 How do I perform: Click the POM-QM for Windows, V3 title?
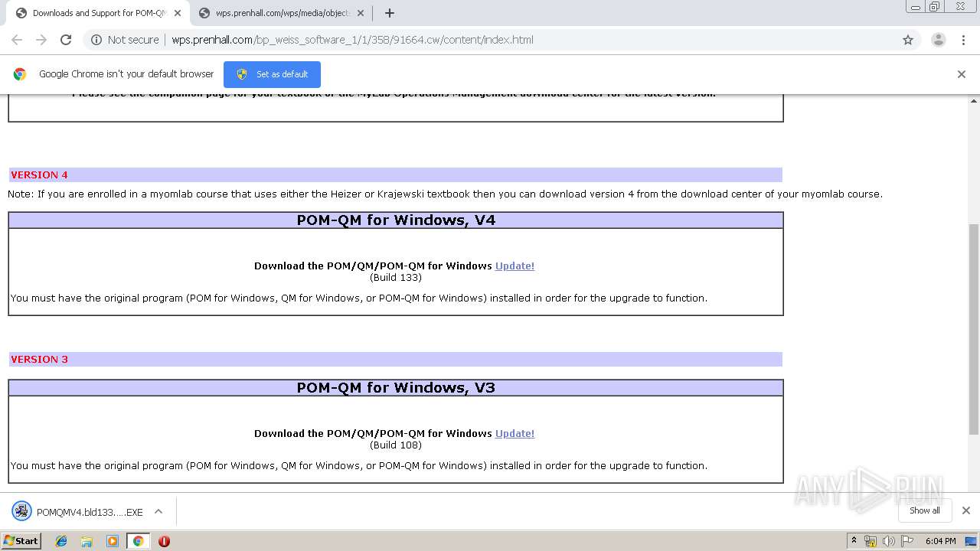[396, 387]
